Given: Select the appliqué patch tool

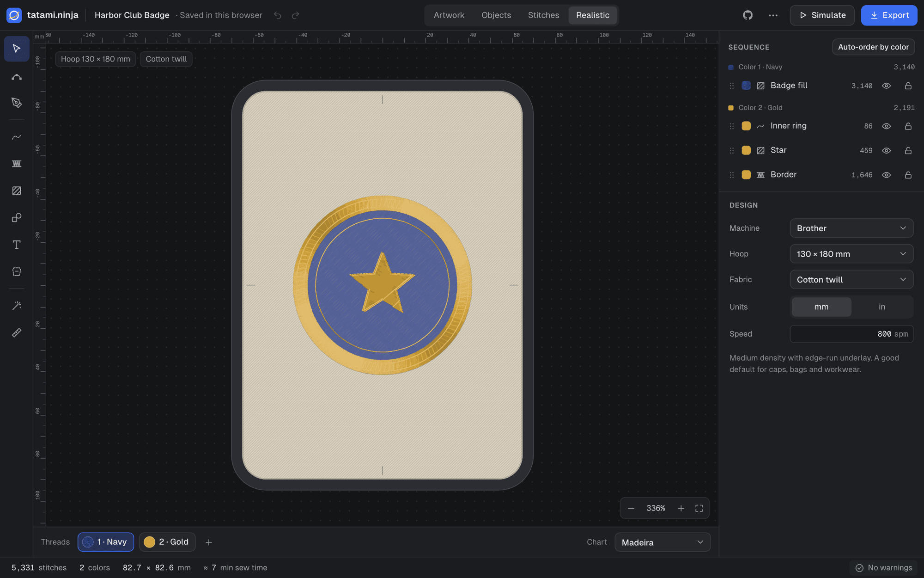Looking at the screenshot, I should tap(17, 271).
